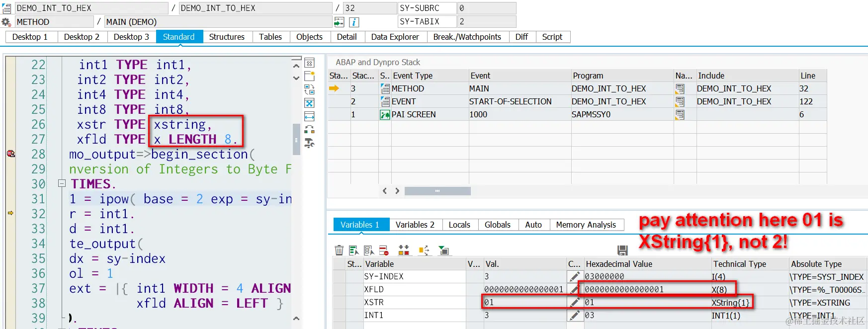Viewport: 868px width, 329px height.
Task: Switch to the Desktop 1 tab
Action: [x=30, y=37]
